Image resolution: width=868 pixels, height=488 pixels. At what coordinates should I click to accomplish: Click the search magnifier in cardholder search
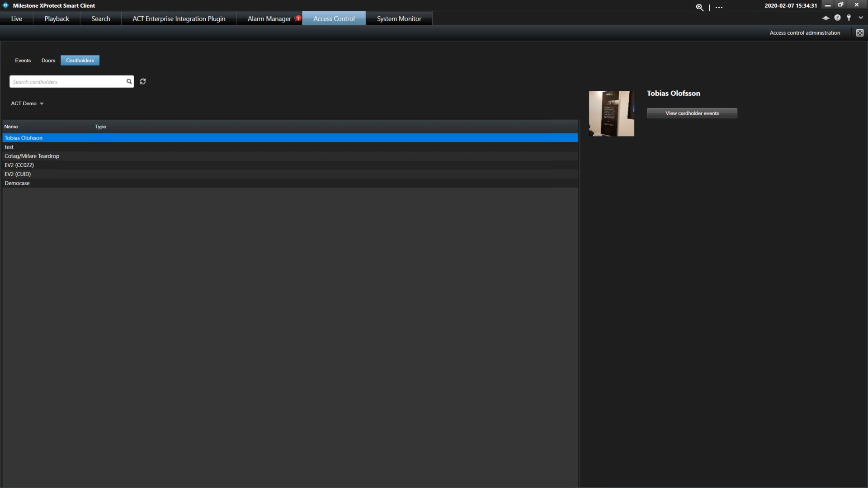tap(129, 81)
